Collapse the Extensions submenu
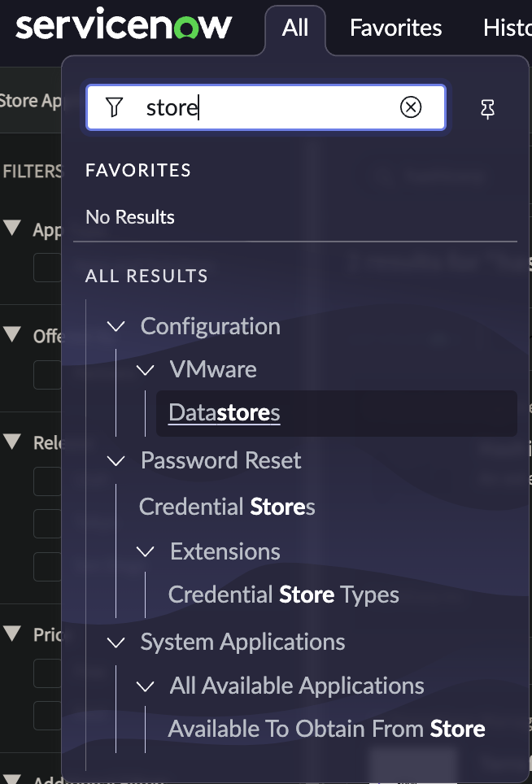The image size is (532, 784). (146, 551)
